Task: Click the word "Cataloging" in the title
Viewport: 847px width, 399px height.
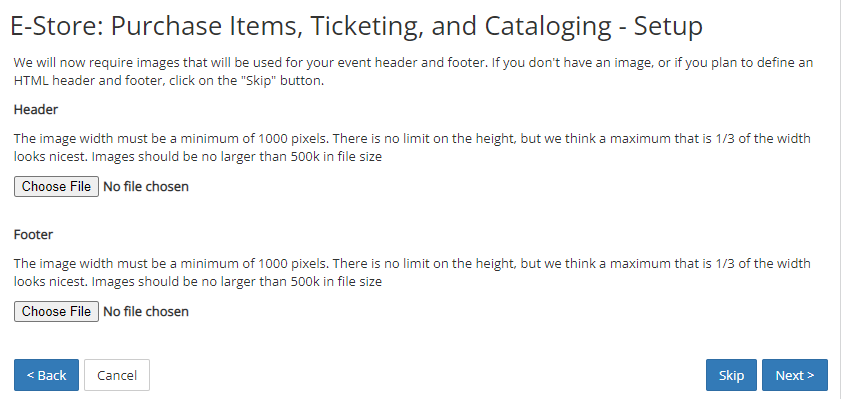Action: tap(548, 27)
